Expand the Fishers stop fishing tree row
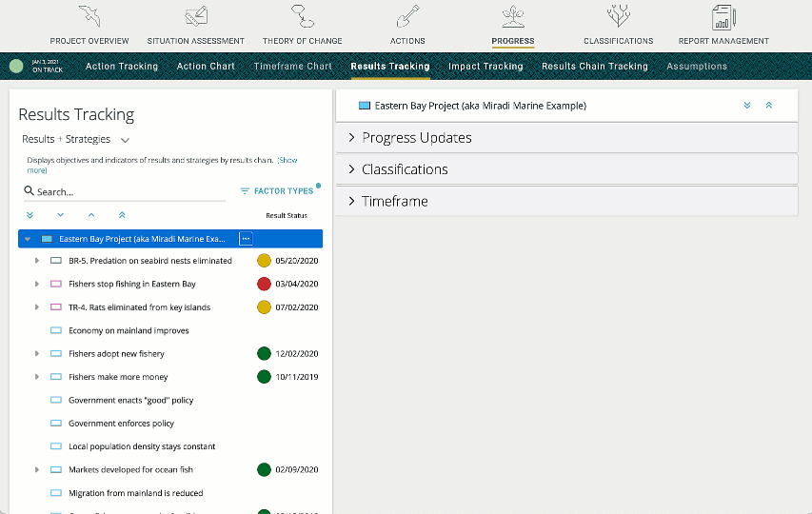The width and height of the screenshot is (812, 514). [x=37, y=284]
